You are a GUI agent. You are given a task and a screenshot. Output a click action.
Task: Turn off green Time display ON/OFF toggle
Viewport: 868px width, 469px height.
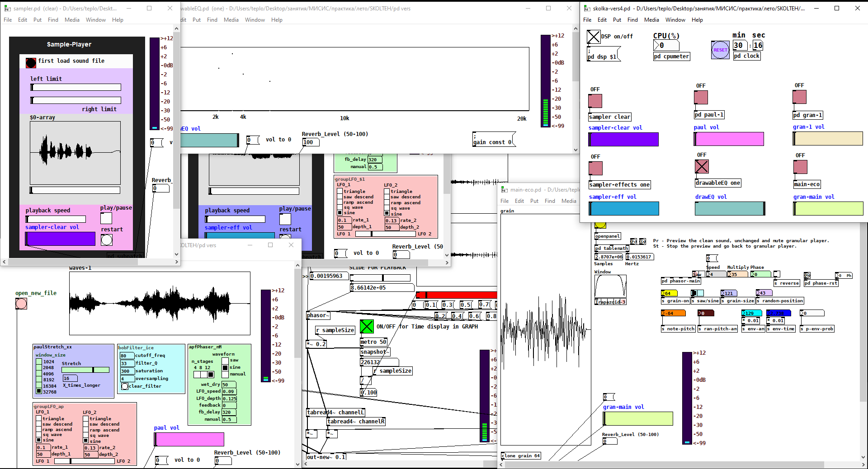pyautogui.click(x=367, y=326)
